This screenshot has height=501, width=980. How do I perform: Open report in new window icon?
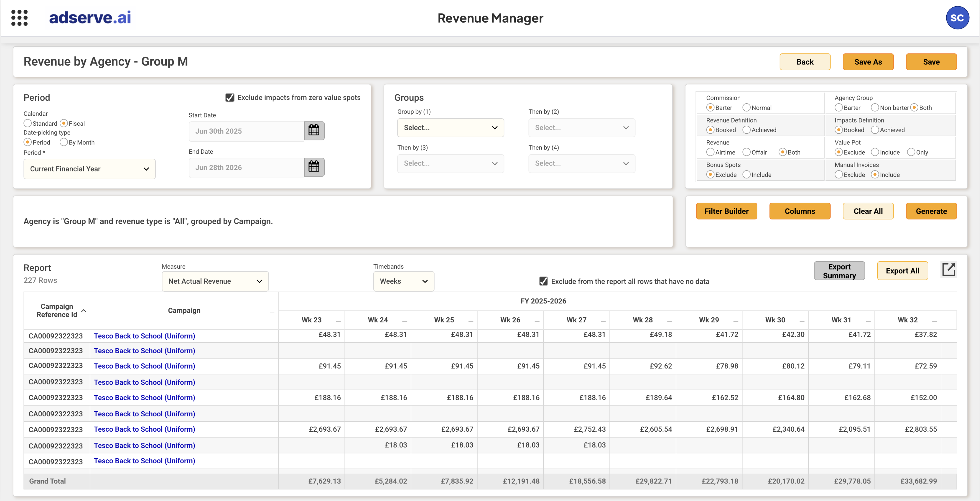948,270
